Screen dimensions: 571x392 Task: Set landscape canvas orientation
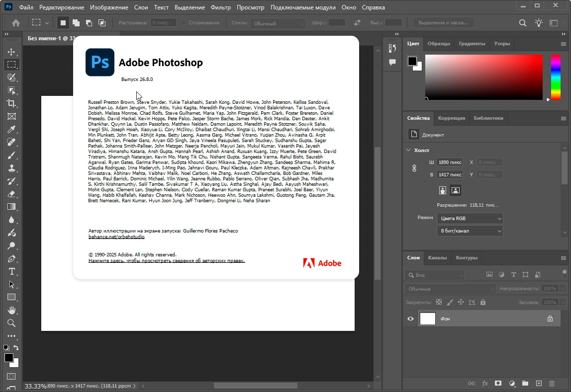click(x=455, y=190)
